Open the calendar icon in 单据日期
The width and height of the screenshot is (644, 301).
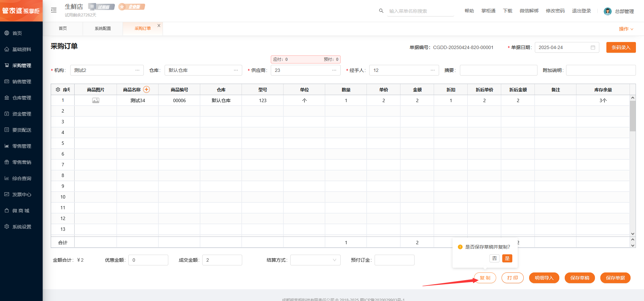(x=593, y=47)
